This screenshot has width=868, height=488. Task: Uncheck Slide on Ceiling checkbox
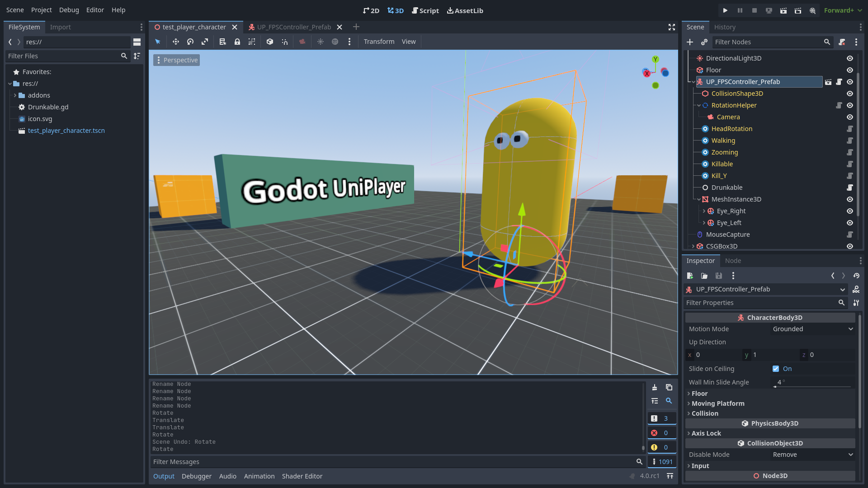tap(776, 369)
